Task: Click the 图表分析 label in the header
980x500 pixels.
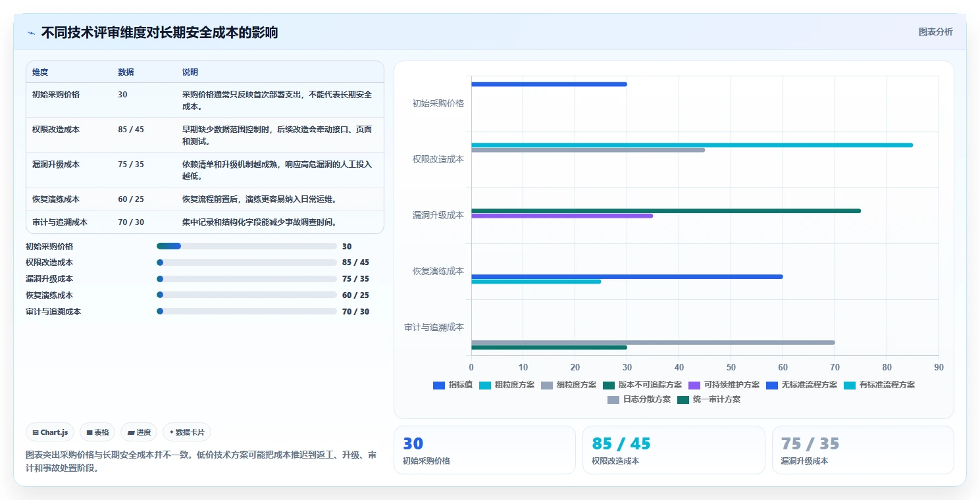Action: point(935,32)
